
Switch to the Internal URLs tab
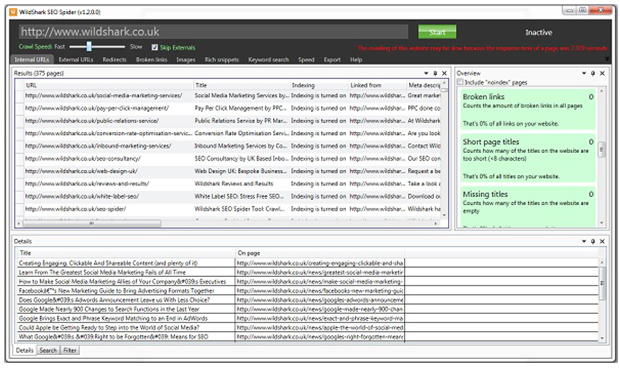(32, 60)
